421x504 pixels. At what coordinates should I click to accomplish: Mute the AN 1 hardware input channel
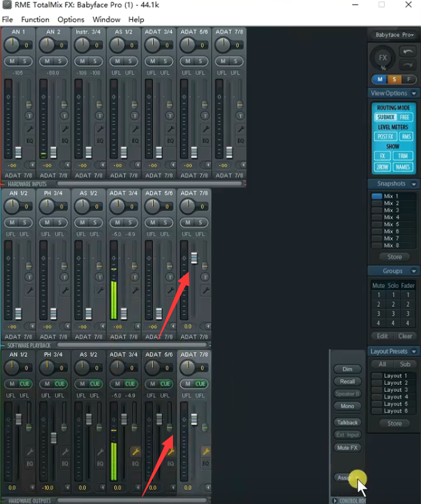click(x=12, y=61)
